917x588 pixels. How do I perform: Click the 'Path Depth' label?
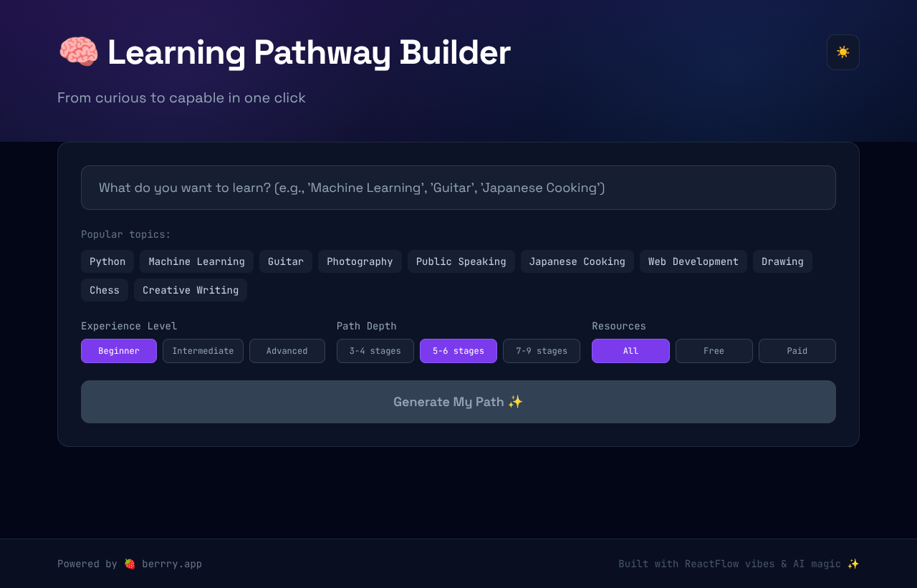367,326
